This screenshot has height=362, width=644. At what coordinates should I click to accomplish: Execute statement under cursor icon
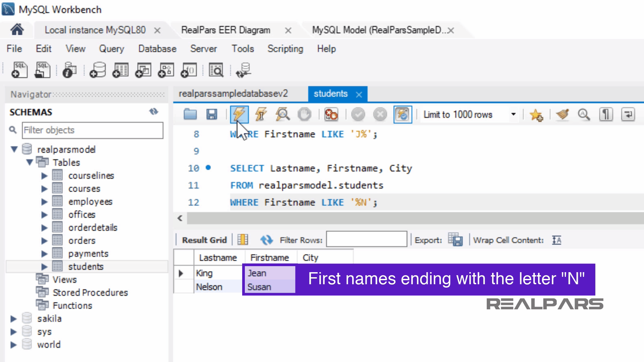coord(261,115)
